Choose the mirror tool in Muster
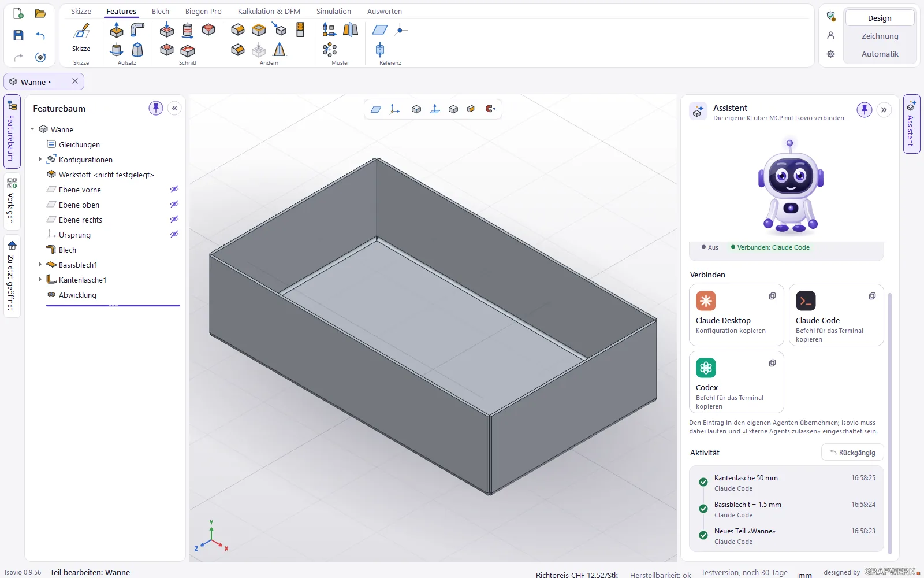The height and width of the screenshot is (578, 924). 351,30
